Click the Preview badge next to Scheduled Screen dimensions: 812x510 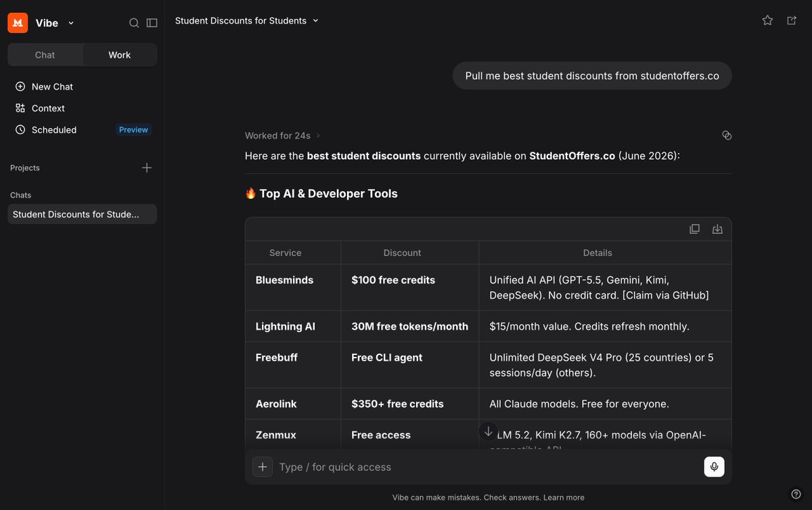point(133,130)
